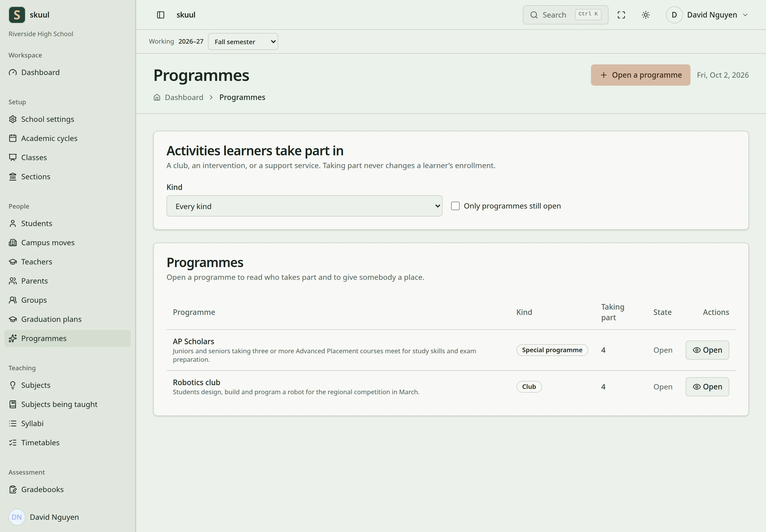Select Programmes in the sidebar

pyautogui.click(x=68, y=338)
